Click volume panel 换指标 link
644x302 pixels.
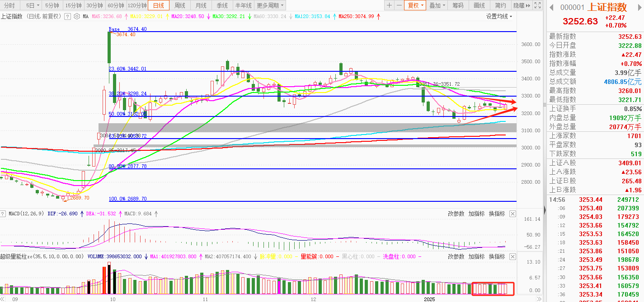click(x=497, y=256)
